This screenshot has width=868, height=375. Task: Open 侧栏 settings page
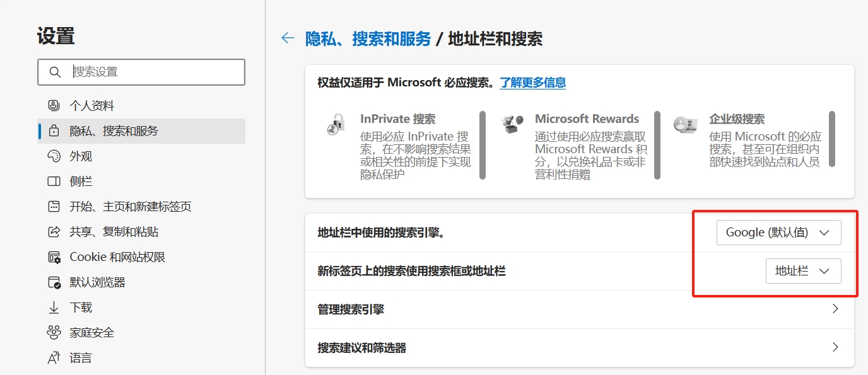point(141,182)
